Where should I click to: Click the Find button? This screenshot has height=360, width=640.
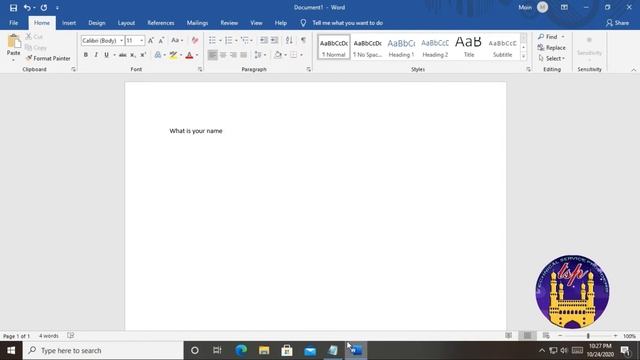point(548,37)
